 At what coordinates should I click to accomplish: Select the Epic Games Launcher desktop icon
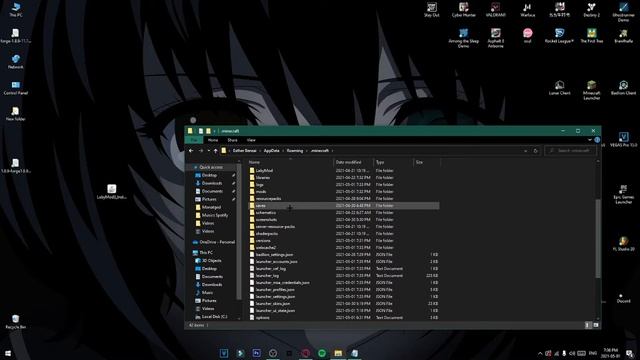(623, 194)
